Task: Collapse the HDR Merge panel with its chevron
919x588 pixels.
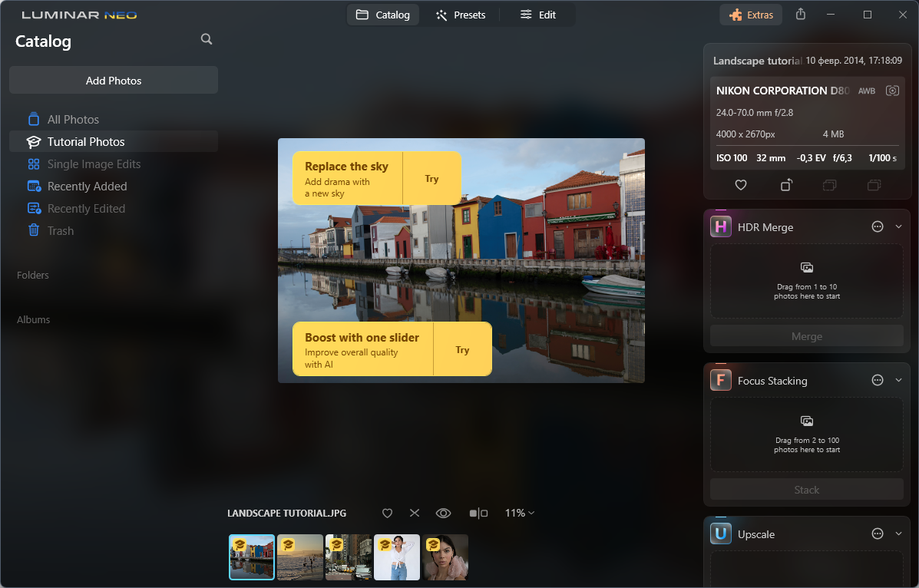Action: coord(898,226)
